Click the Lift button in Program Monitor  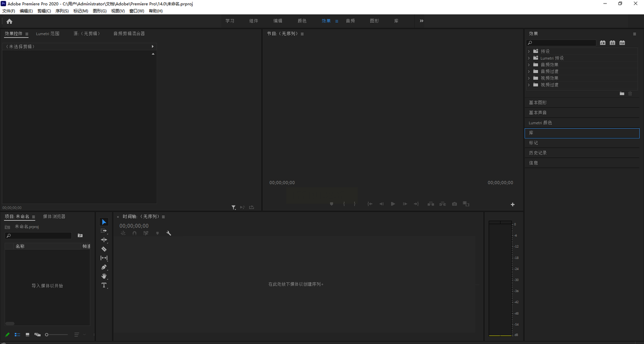(431, 204)
